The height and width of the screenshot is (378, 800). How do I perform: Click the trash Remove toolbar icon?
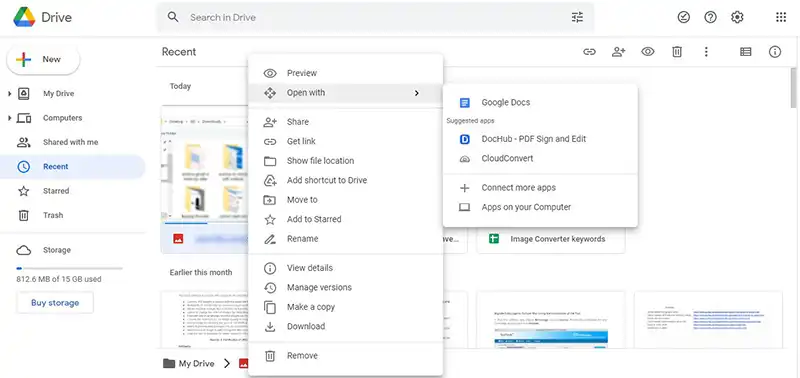point(677,52)
